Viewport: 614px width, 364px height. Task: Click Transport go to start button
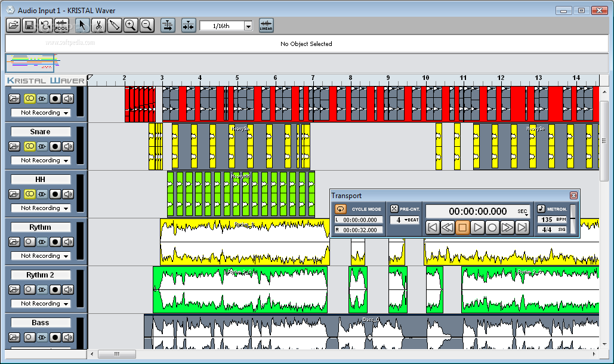pos(432,227)
